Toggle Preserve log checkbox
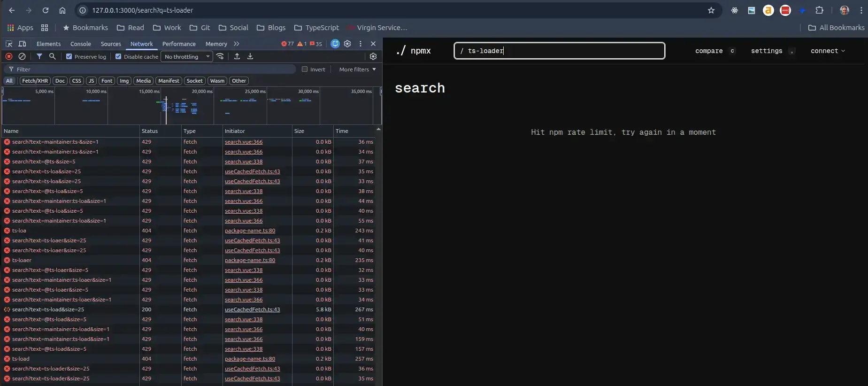 click(69, 56)
